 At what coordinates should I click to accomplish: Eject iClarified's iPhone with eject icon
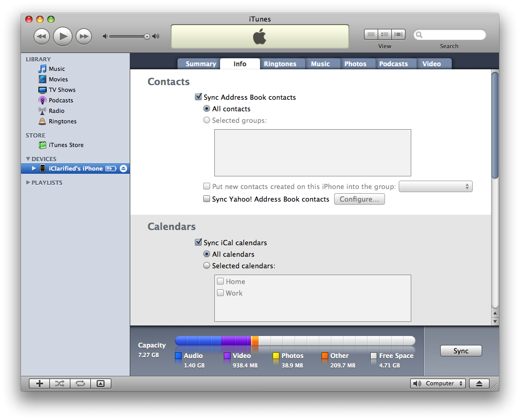[x=123, y=169]
